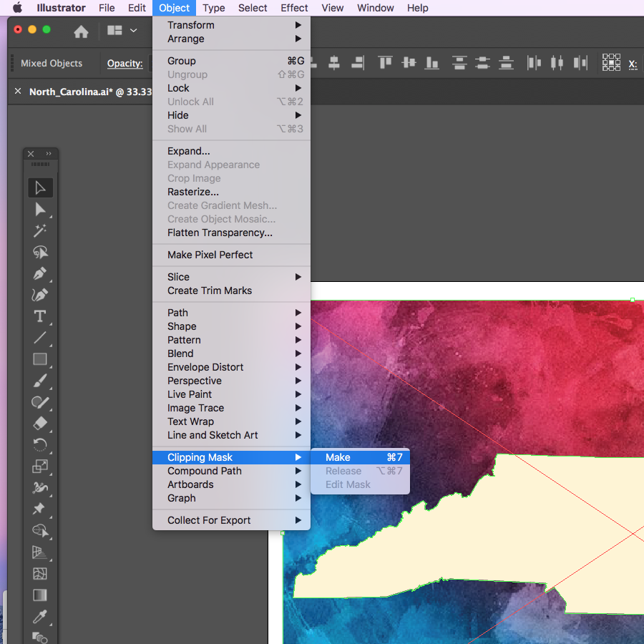Select the Curvature tool
This screenshot has width=644, height=644.
coord(40,295)
